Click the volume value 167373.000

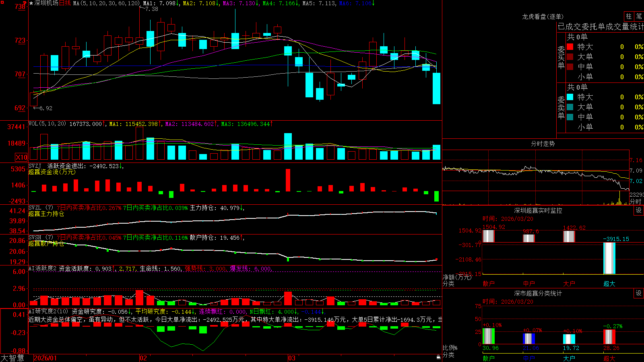coord(86,124)
